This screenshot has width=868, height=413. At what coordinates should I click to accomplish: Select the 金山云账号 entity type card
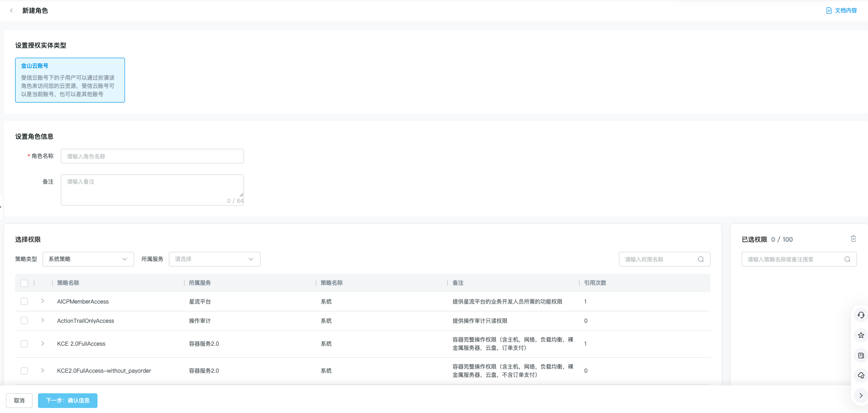70,80
